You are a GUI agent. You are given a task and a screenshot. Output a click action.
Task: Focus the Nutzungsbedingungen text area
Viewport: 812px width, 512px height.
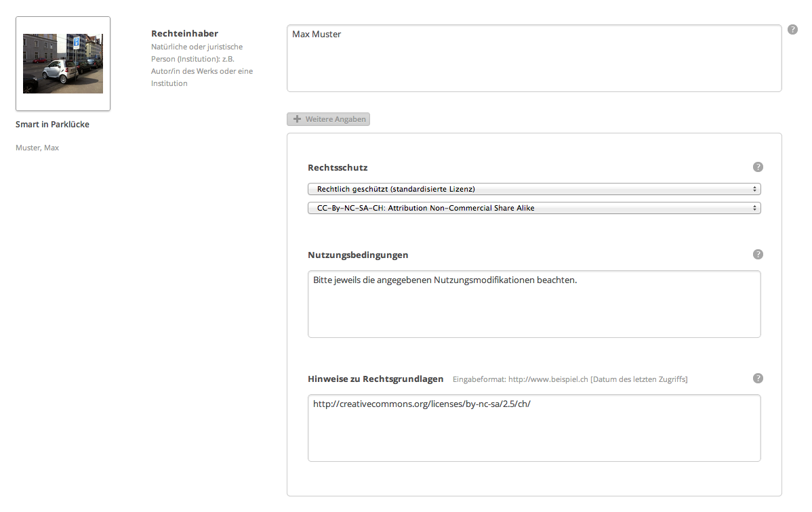533,304
